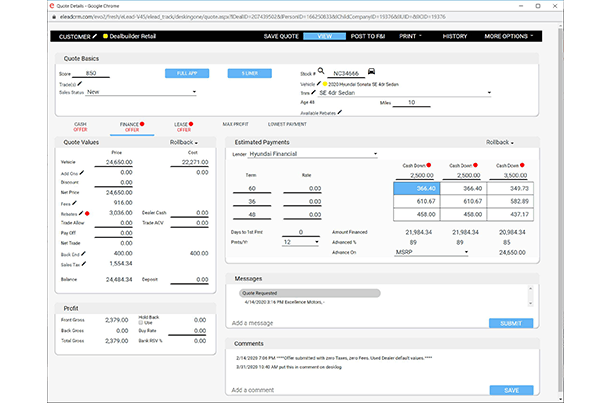The width and height of the screenshot is (611, 403).
Task: Select the 582.89 payment cell
Action: point(510,201)
